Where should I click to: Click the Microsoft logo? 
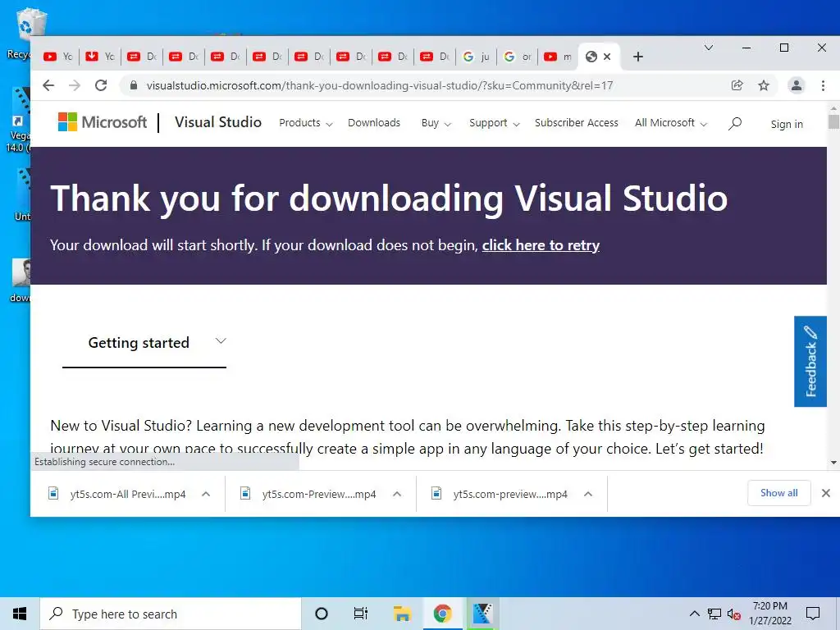(x=103, y=122)
